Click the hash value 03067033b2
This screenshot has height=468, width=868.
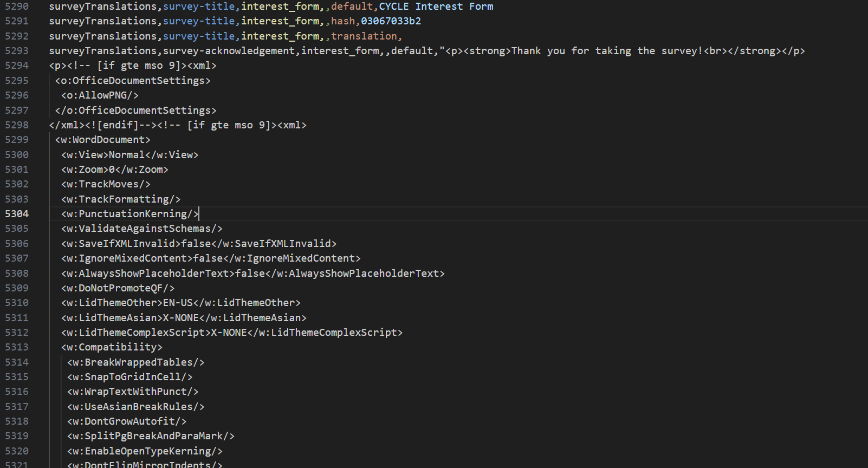coord(391,21)
